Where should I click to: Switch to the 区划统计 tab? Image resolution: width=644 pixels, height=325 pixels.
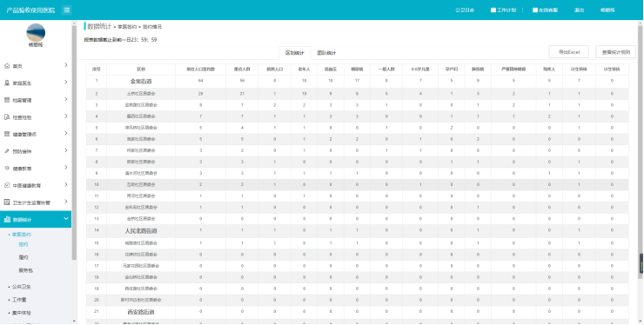[x=295, y=53]
